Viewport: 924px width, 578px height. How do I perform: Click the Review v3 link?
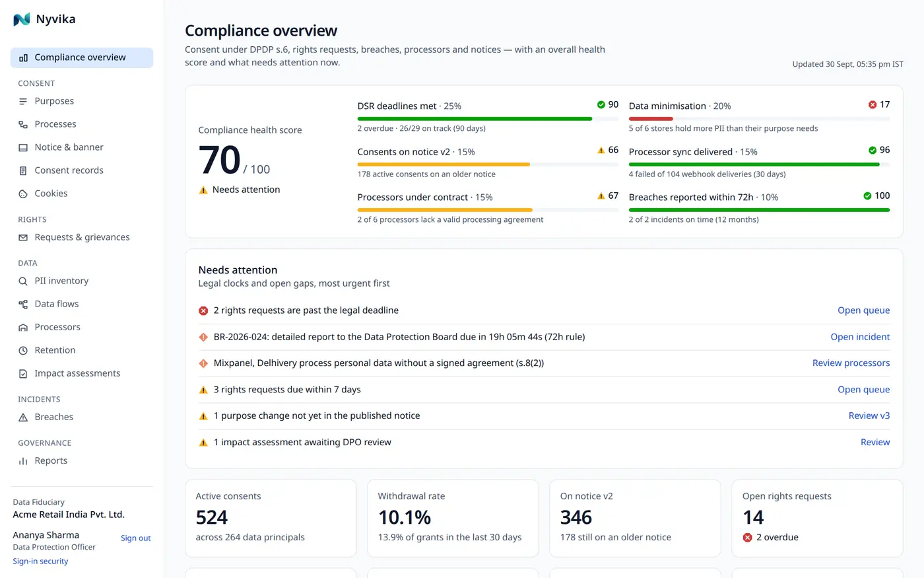pos(869,415)
